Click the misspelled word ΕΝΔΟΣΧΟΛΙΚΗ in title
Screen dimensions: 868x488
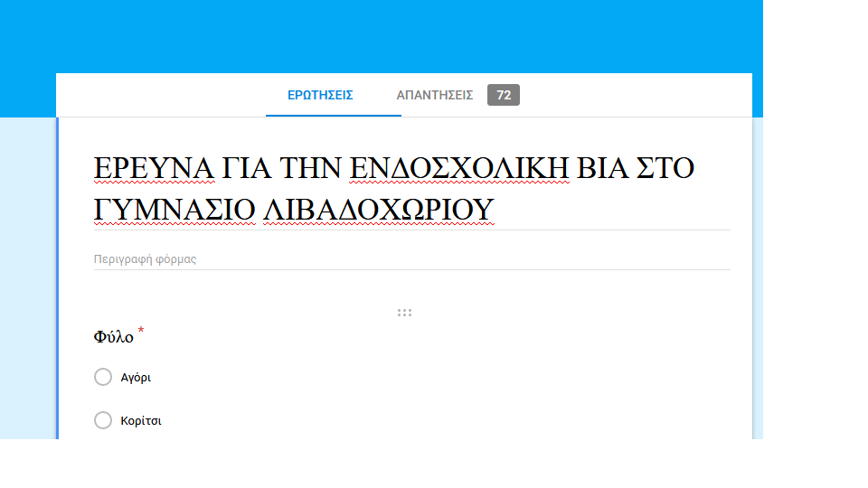459,169
